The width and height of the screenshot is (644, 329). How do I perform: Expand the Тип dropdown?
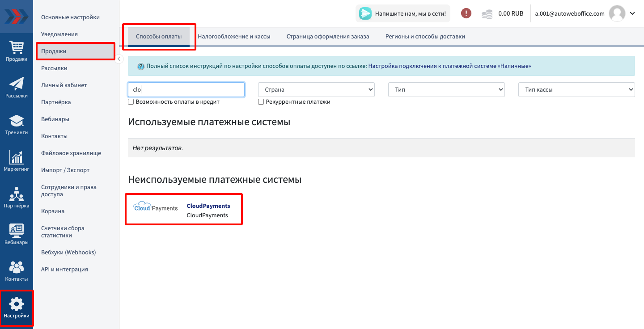tap(446, 90)
